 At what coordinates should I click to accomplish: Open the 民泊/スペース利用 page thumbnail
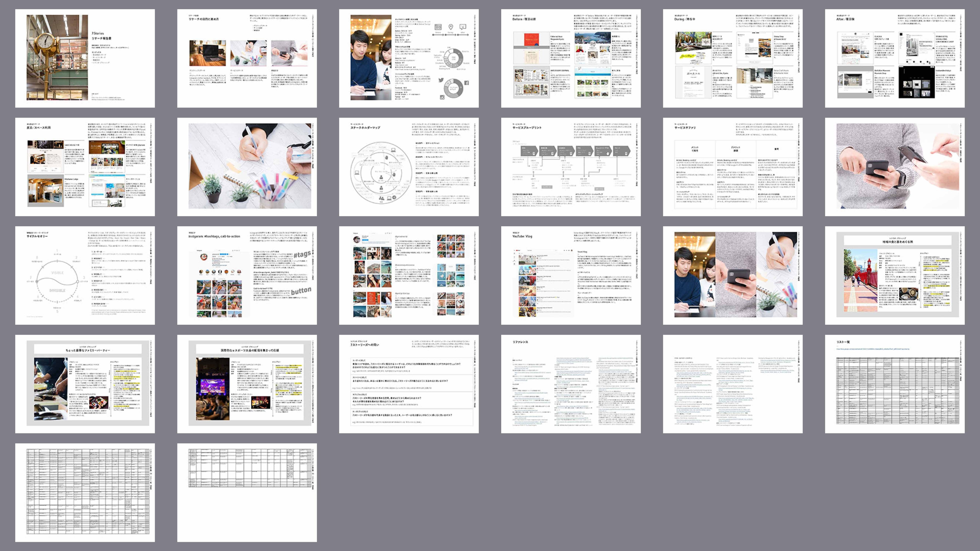point(85,167)
